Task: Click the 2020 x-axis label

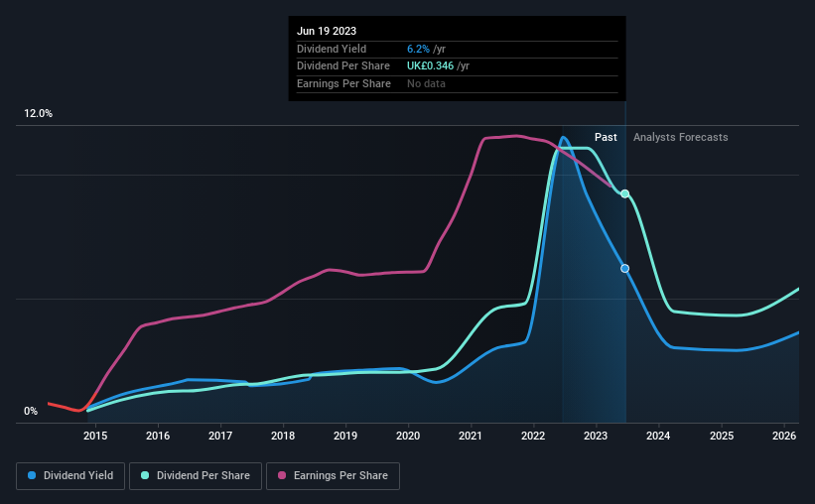Action: tap(408, 436)
